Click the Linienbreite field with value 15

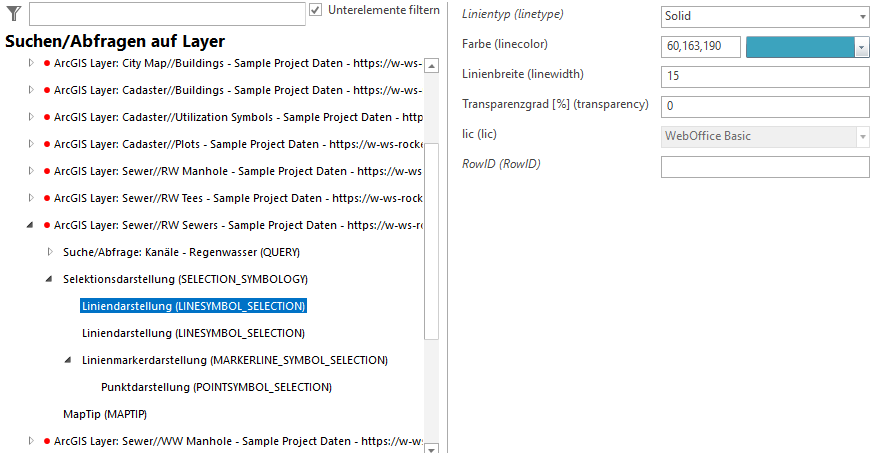point(765,76)
